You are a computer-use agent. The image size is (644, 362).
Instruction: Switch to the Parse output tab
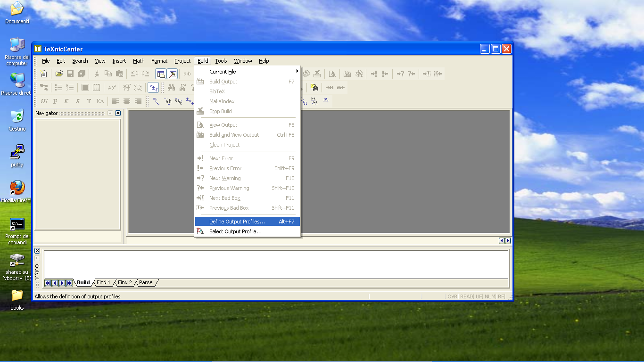click(x=146, y=283)
